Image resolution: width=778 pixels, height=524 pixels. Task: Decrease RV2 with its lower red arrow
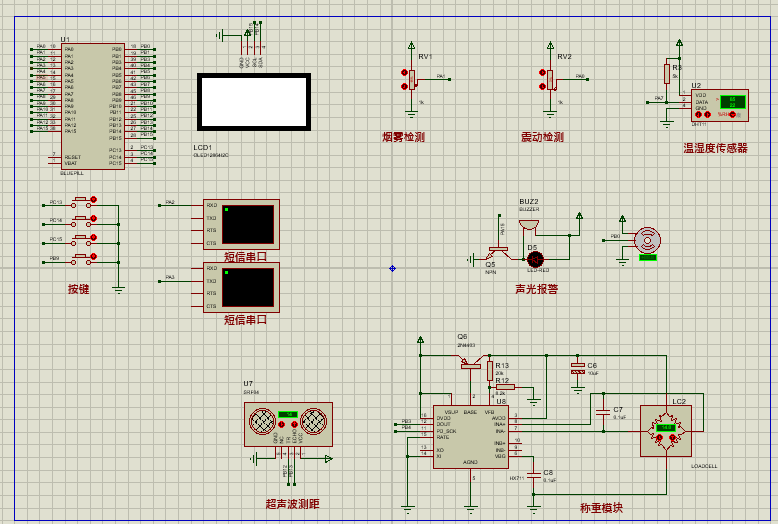[542, 86]
